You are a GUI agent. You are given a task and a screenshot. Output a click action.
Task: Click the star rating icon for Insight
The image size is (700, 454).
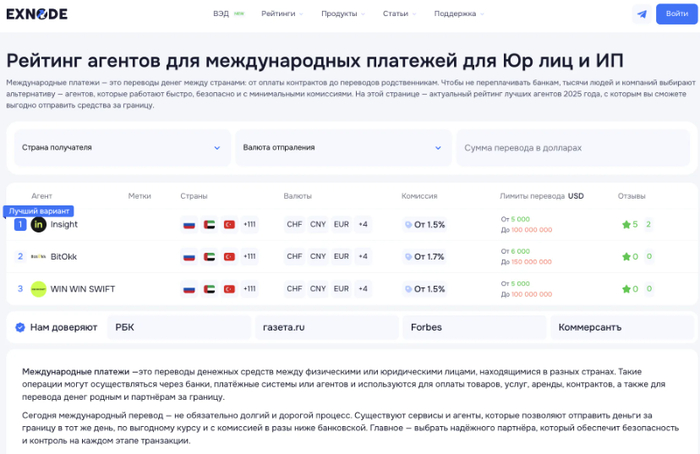click(626, 225)
